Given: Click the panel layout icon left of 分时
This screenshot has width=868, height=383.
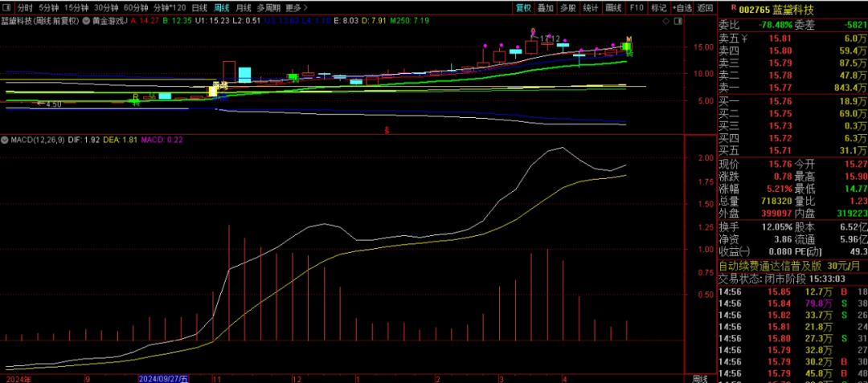Looking at the screenshot, I should pyautogui.click(x=6, y=8).
